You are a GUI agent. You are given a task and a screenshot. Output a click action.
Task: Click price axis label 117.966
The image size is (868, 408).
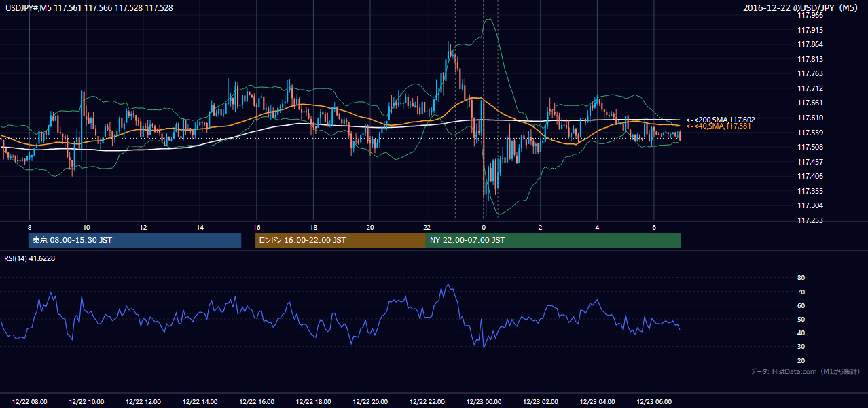point(811,16)
